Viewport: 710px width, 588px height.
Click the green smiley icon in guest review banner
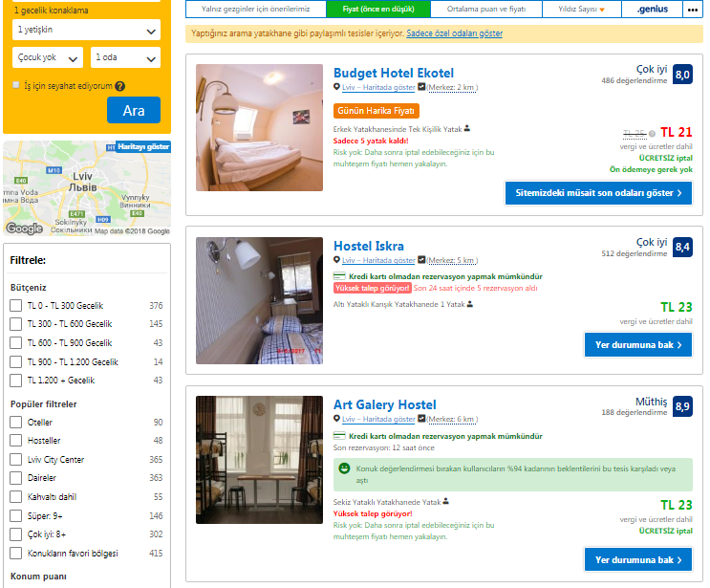(x=345, y=468)
